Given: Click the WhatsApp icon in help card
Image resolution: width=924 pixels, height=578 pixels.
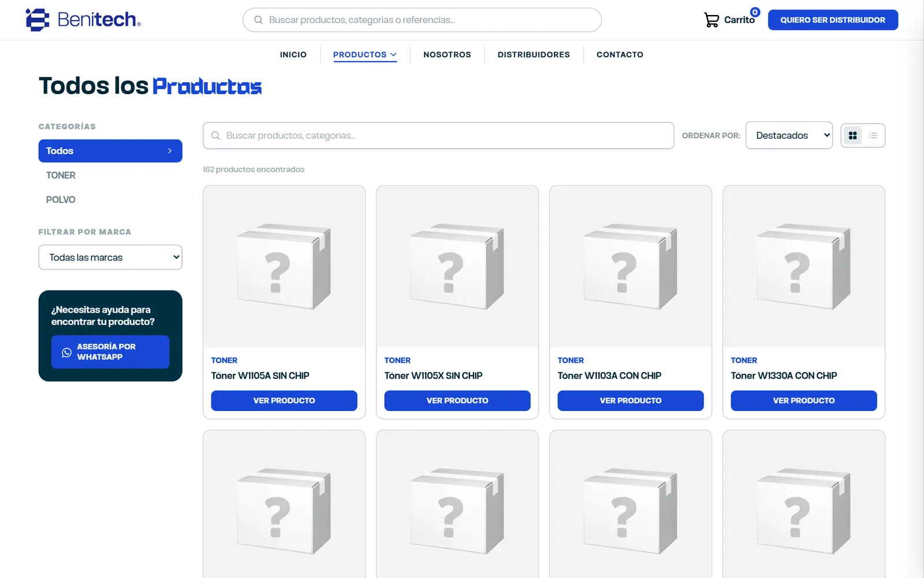Looking at the screenshot, I should click(67, 352).
